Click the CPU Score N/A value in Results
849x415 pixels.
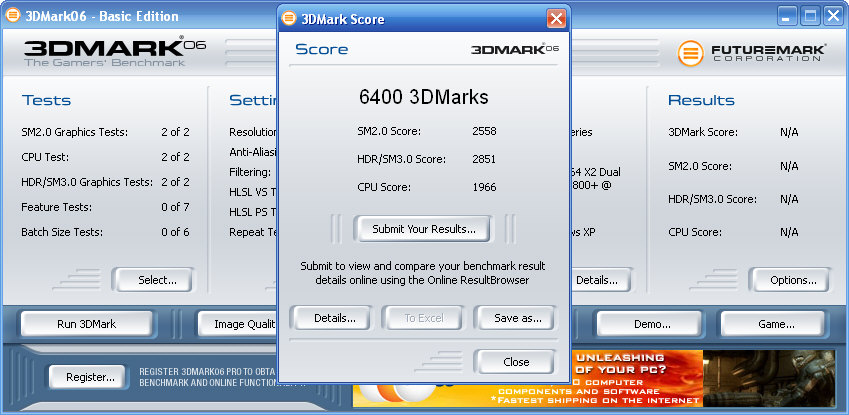tap(789, 232)
